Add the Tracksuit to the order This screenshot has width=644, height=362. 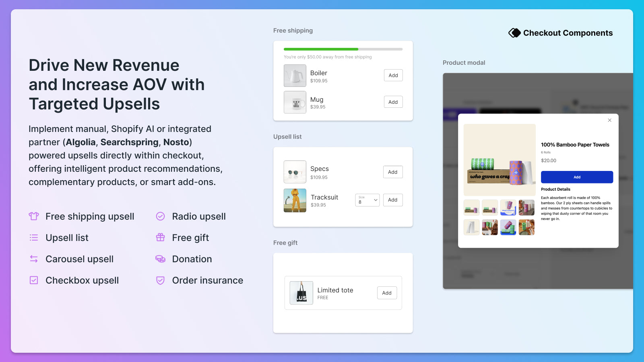(393, 200)
